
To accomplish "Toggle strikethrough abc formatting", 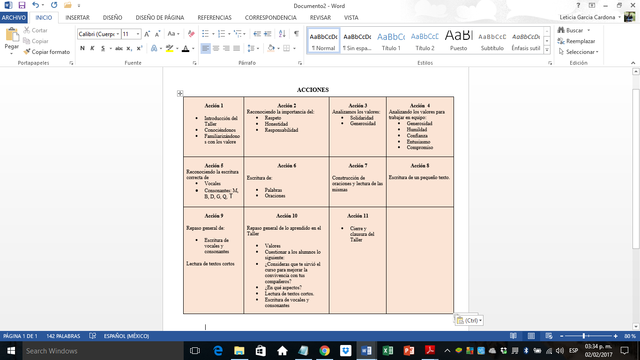I will point(119,48).
